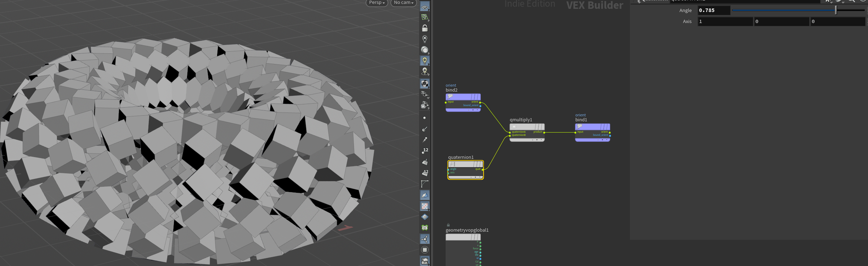The width and height of the screenshot is (868, 266).
Task: Click the blue orient label above bind2
Action: point(451,85)
